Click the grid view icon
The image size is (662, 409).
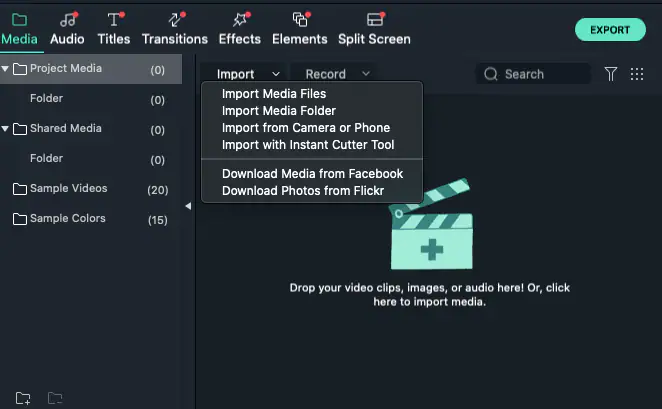[x=637, y=74]
